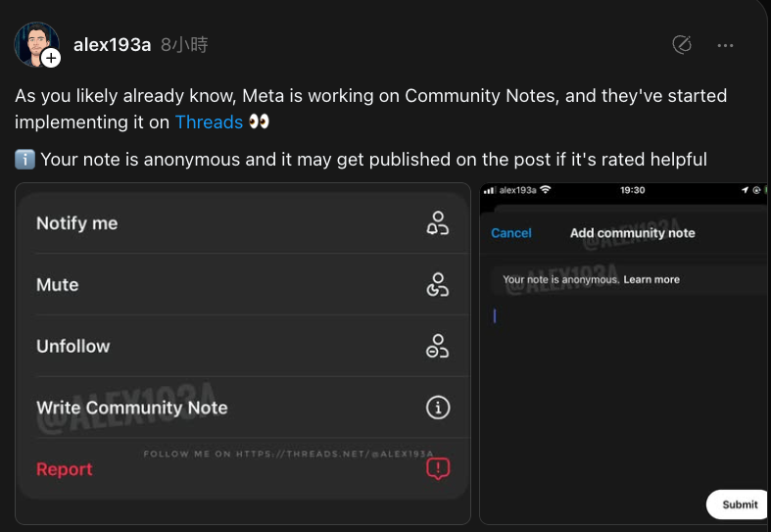Click the Notify me bell-person icon
The width and height of the screenshot is (771, 532).
coord(437,223)
